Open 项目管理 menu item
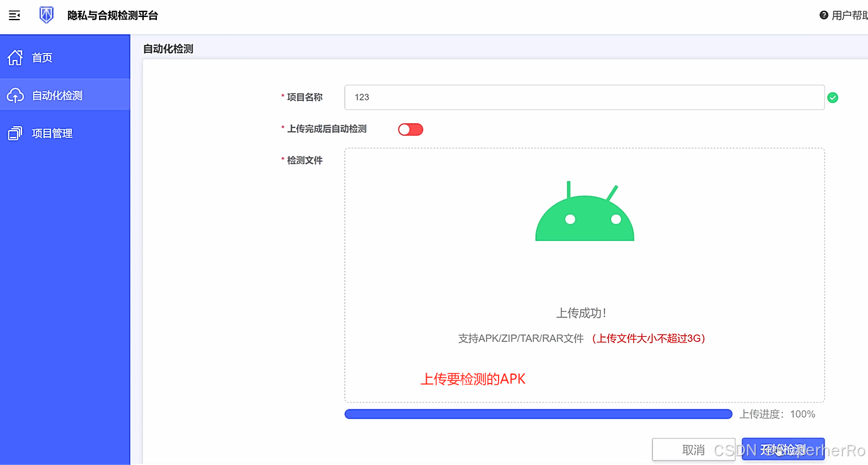 (x=65, y=133)
